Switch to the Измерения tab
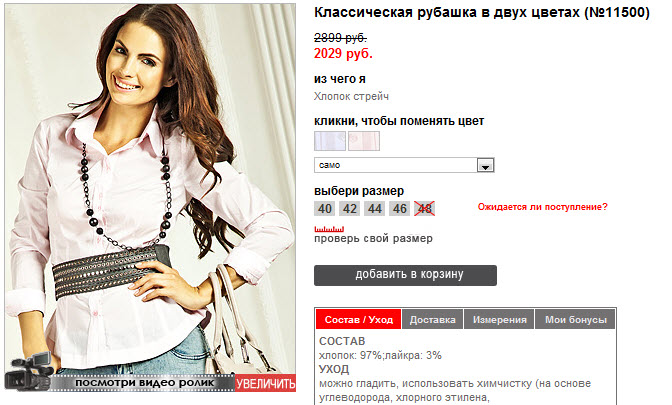Image resolution: width=672 pixels, height=405 pixels. pos(499,320)
